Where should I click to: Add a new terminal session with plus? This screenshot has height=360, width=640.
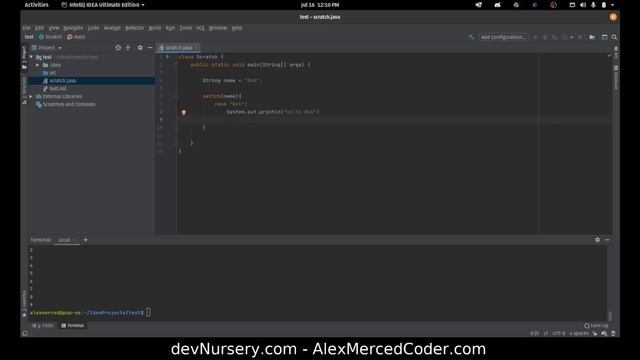point(85,240)
